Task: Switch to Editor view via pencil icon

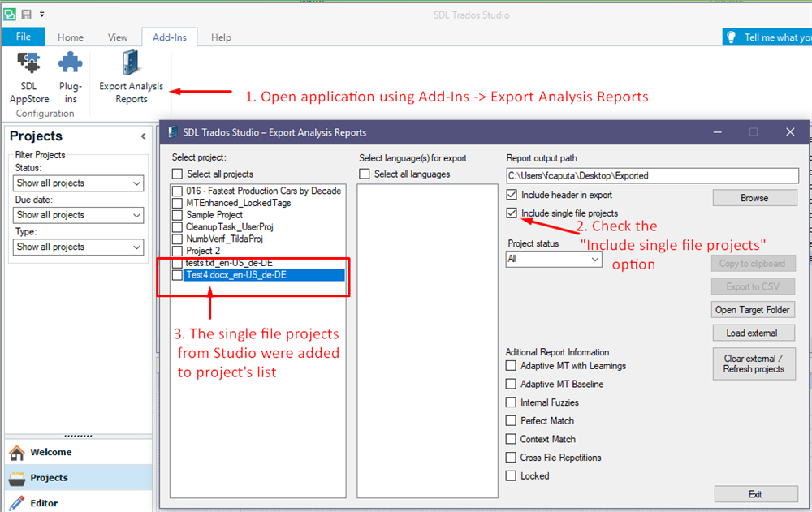Action: point(17,503)
